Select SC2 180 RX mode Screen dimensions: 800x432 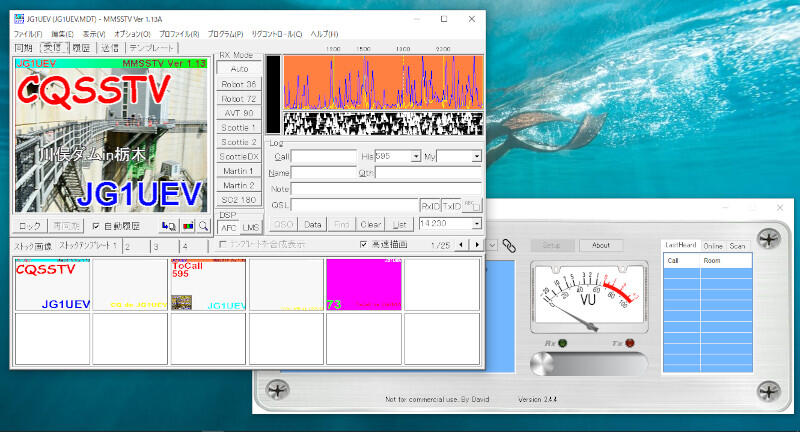(x=239, y=200)
